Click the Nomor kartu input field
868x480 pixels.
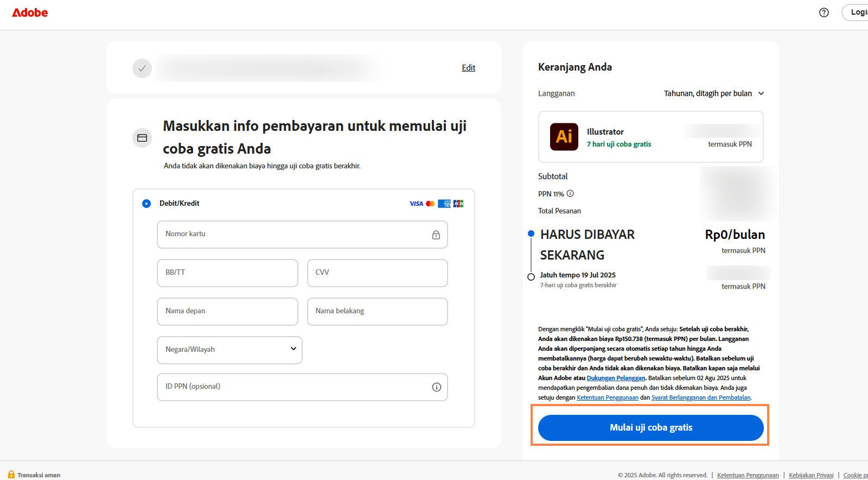(x=293, y=235)
